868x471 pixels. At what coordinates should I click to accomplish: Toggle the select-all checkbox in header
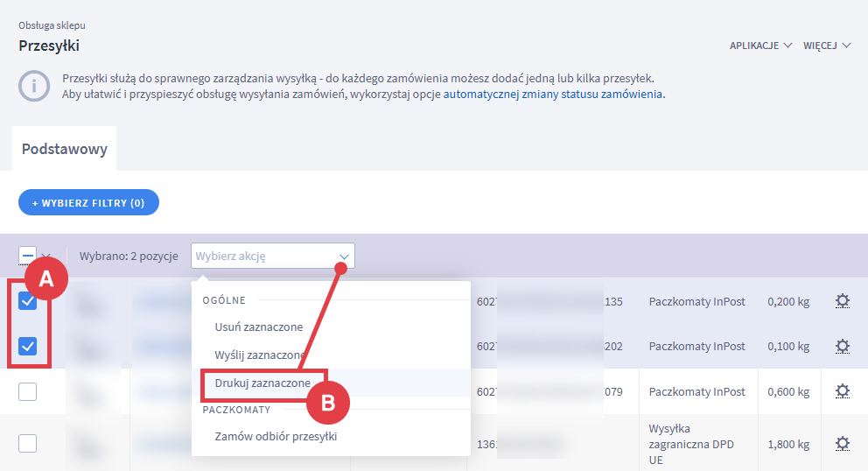(27, 256)
